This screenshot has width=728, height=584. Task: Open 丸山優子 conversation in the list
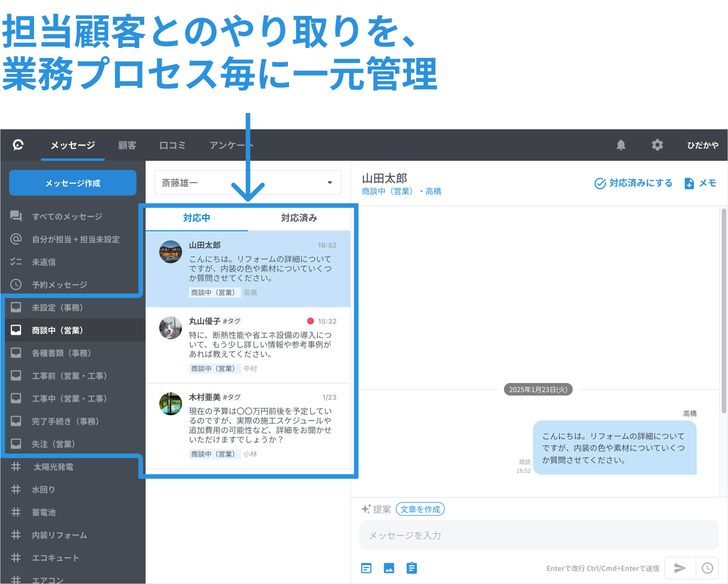[x=248, y=344]
